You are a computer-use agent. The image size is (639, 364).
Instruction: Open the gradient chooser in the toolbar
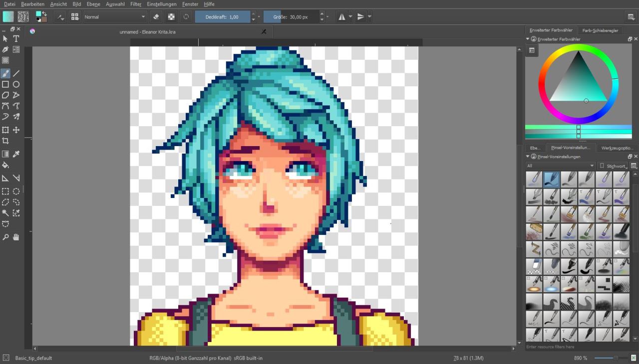8,16
